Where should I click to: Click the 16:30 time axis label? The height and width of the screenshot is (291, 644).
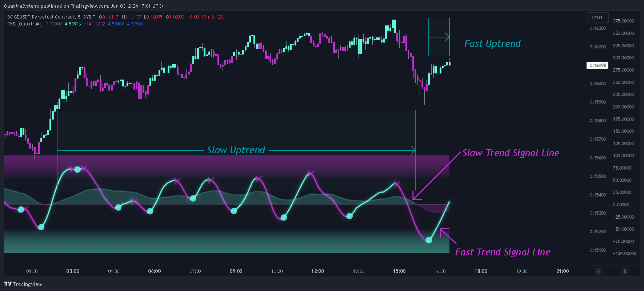(x=440, y=271)
